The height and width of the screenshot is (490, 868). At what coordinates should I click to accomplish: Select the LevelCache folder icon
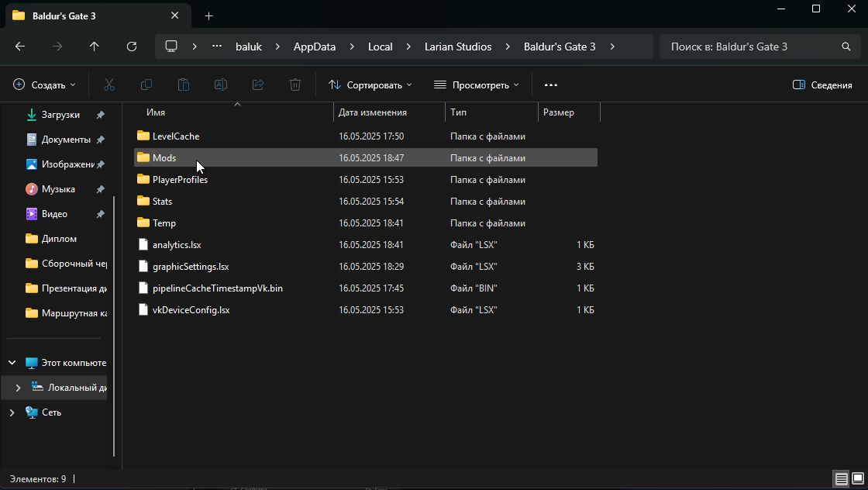[x=143, y=136]
